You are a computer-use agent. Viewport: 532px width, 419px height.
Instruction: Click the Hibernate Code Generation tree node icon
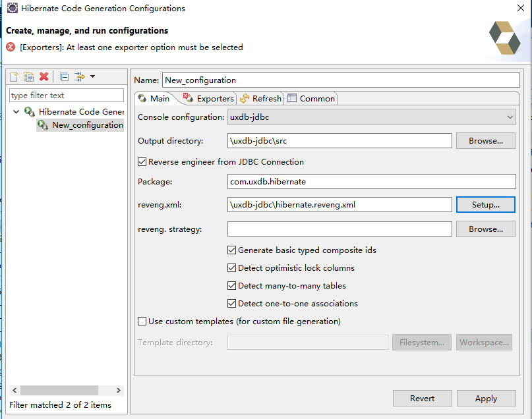tap(30, 112)
